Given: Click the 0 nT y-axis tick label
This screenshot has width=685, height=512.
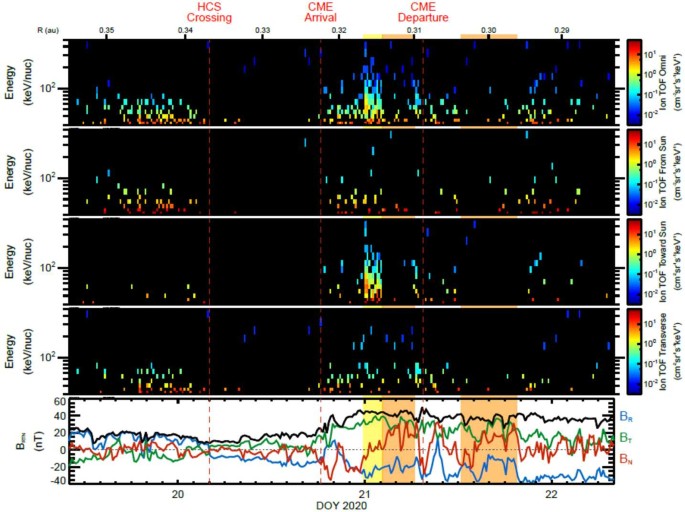Looking at the screenshot, I should pos(63,450).
